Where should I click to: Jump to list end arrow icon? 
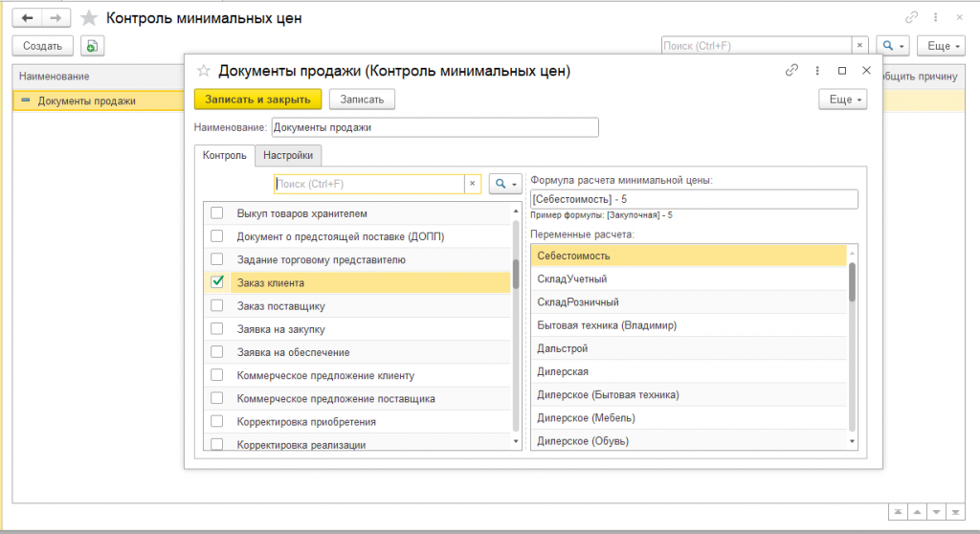[956, 511]
